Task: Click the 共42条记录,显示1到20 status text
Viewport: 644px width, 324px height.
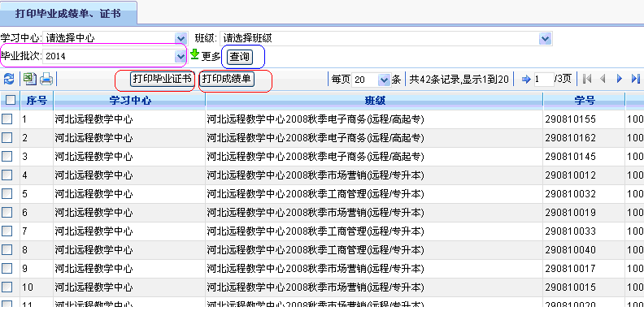Action: click(459, 80)
